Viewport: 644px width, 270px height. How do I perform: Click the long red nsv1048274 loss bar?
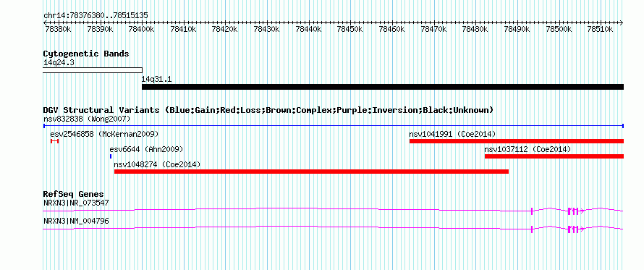(311, 172)
